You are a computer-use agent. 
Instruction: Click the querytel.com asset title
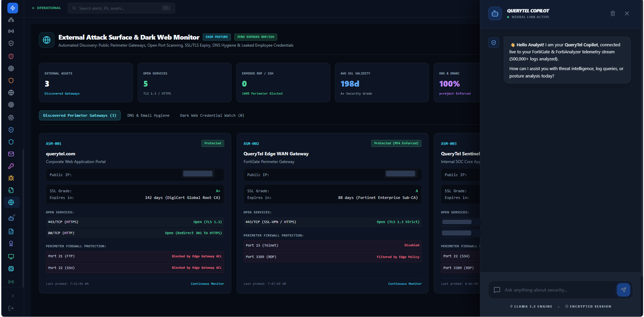click(x=61, y=154)
